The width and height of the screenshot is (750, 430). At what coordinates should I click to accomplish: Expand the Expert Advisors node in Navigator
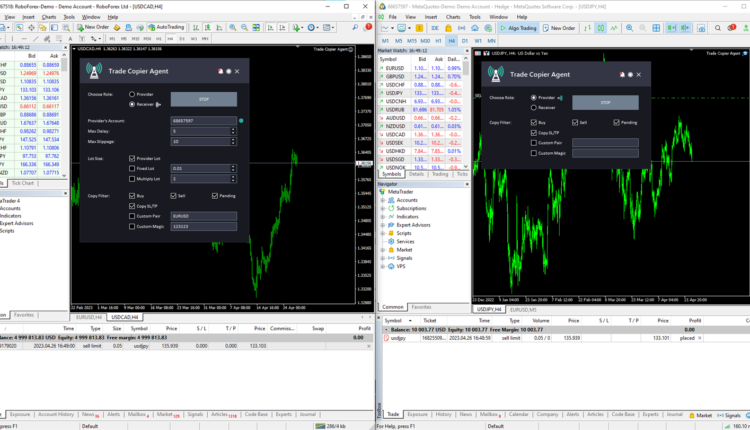click(x=383, y=225)
